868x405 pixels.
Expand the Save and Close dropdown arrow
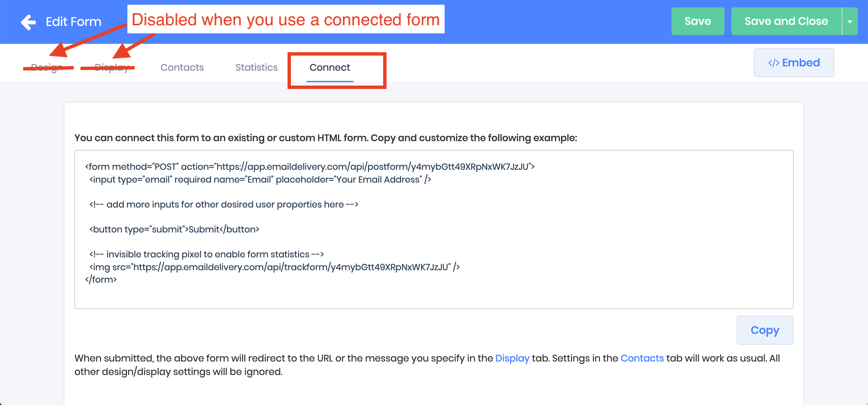[849, 22]
